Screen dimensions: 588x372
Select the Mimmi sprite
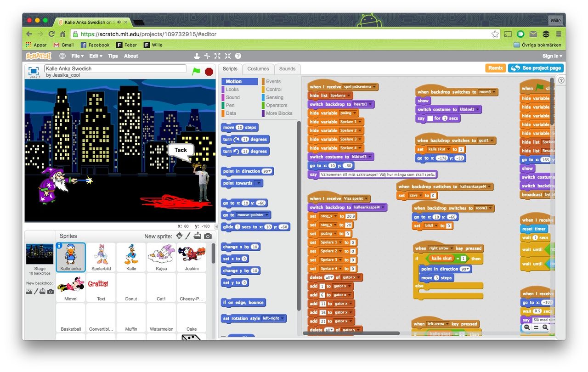click(x=70, y=287)
